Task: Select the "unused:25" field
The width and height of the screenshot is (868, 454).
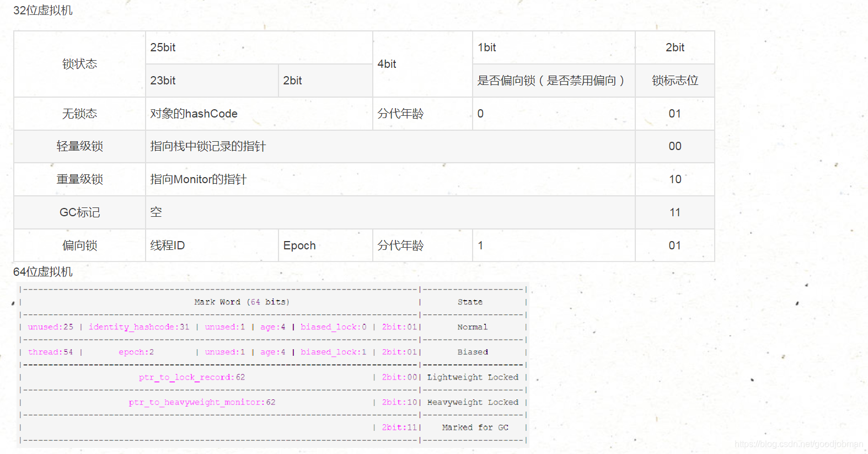Action: pos(51,327)
